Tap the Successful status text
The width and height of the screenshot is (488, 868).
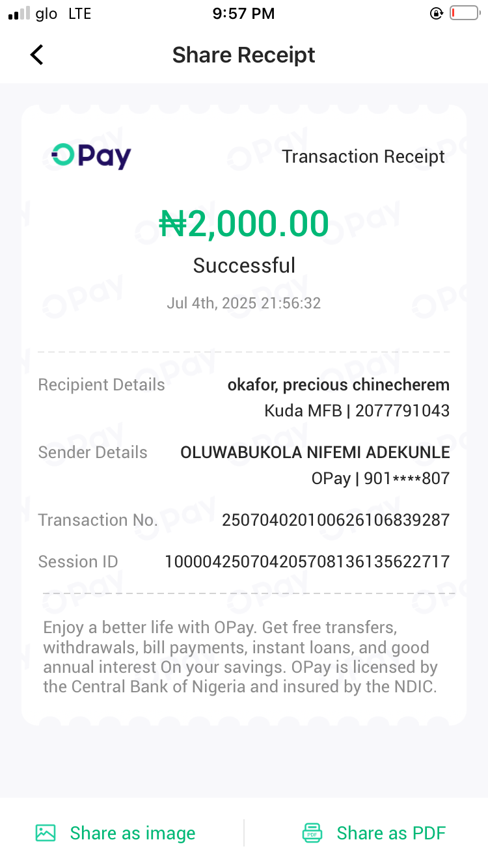pos(244,265)
